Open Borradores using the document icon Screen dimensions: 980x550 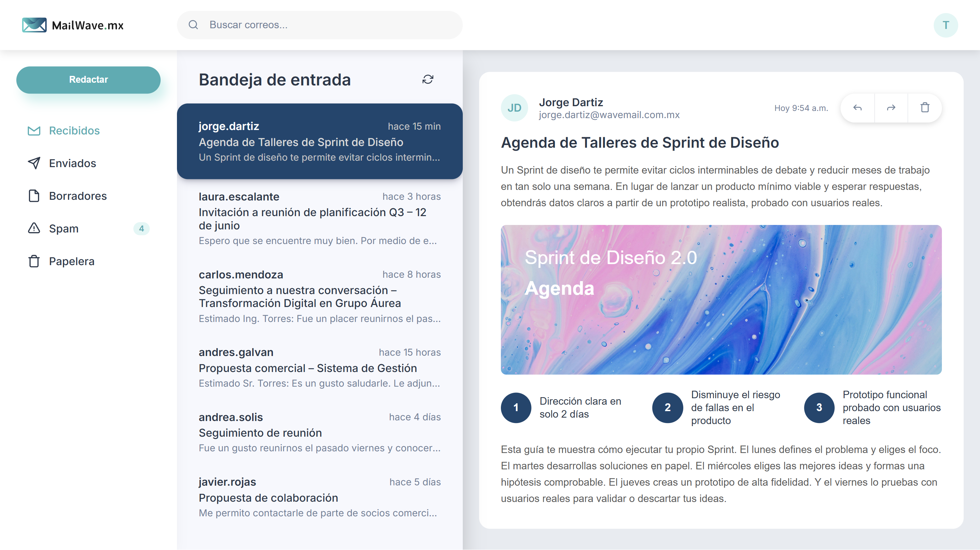pyautogui.click(x=34, y=196)
